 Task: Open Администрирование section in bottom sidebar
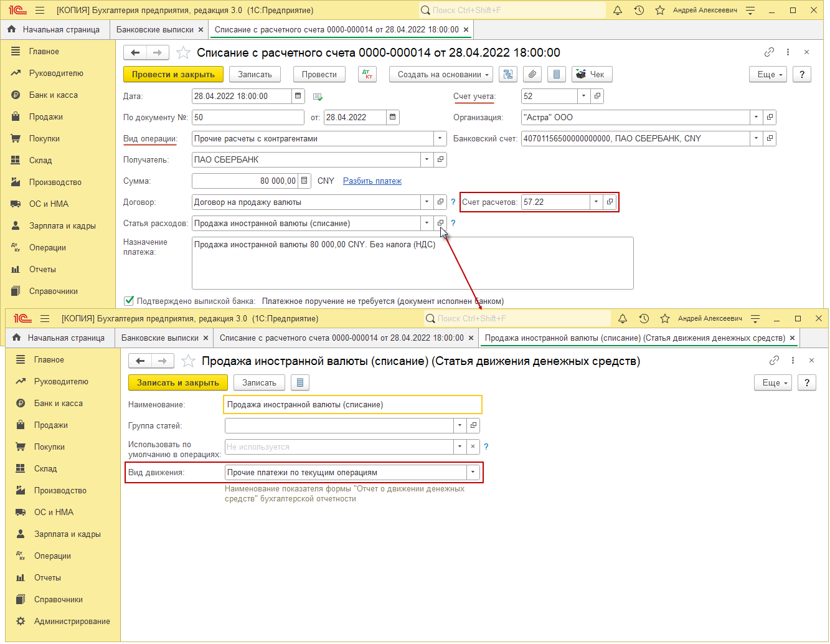pos(72,621)
